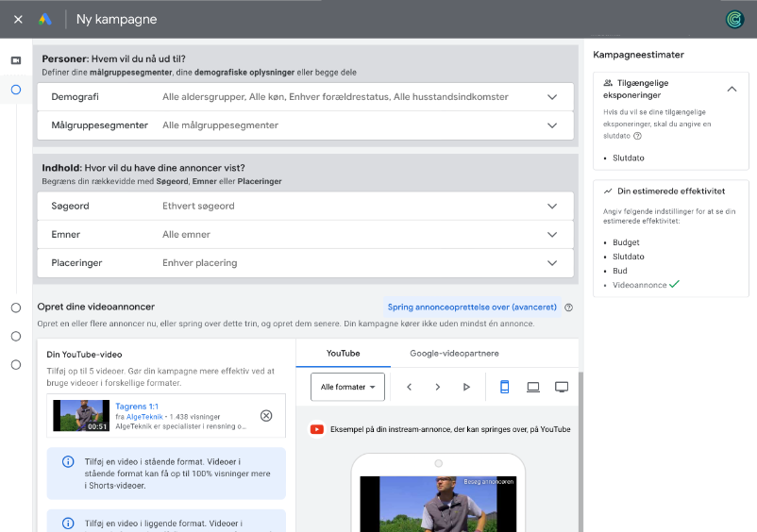Click the video campaign sidebar icon
The height and width of the screenshot is (532, 757).
point(16,60)
